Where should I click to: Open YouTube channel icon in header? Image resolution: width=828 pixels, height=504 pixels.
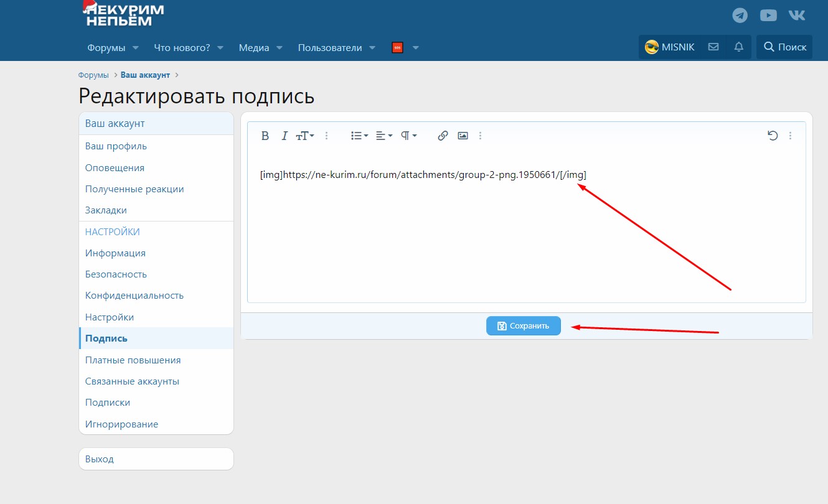768,16
